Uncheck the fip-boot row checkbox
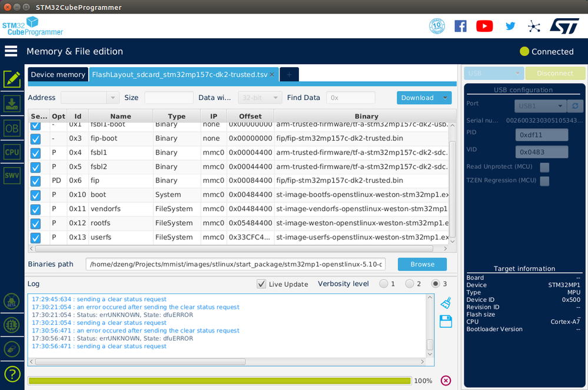 tap(36, 139)
